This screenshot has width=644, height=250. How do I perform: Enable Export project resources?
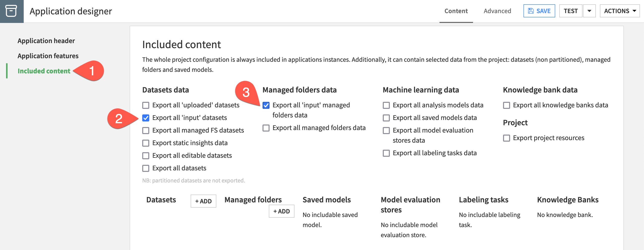[507, 138]
